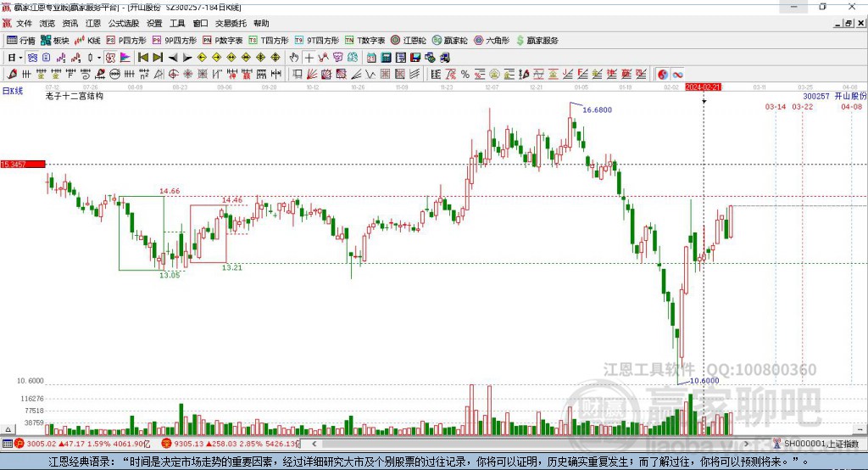This screenshot has height=470, width=868.
Task: Expand volume panel with up triangle
Action: 8,429
